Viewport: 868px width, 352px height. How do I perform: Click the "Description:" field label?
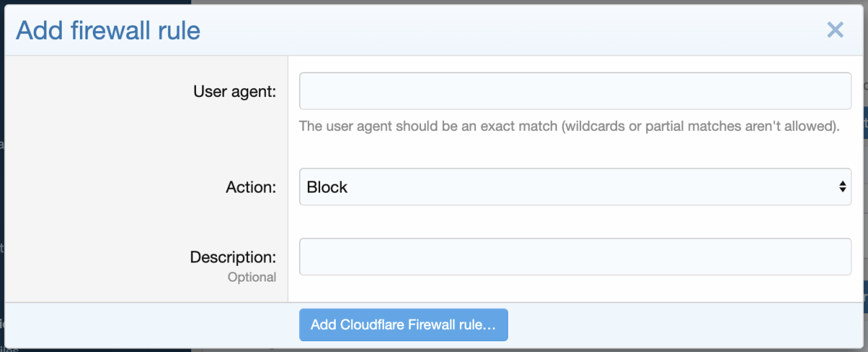pos(233,257)
